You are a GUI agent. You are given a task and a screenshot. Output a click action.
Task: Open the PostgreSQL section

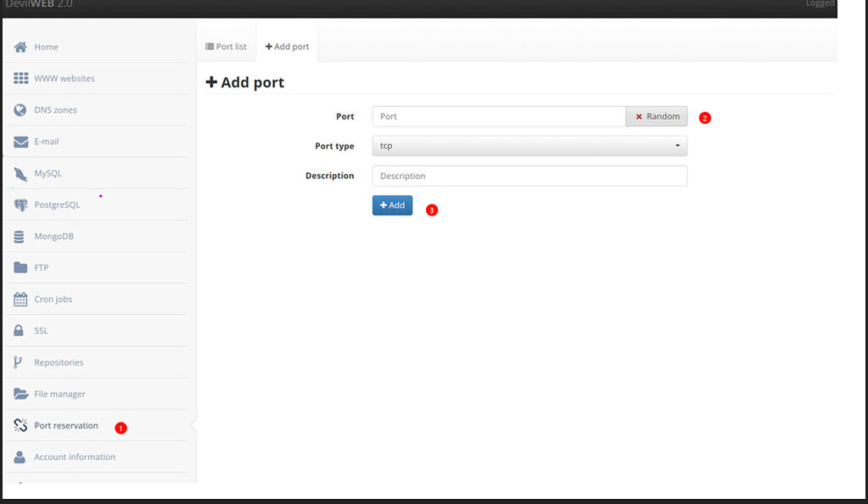(57, 205)
